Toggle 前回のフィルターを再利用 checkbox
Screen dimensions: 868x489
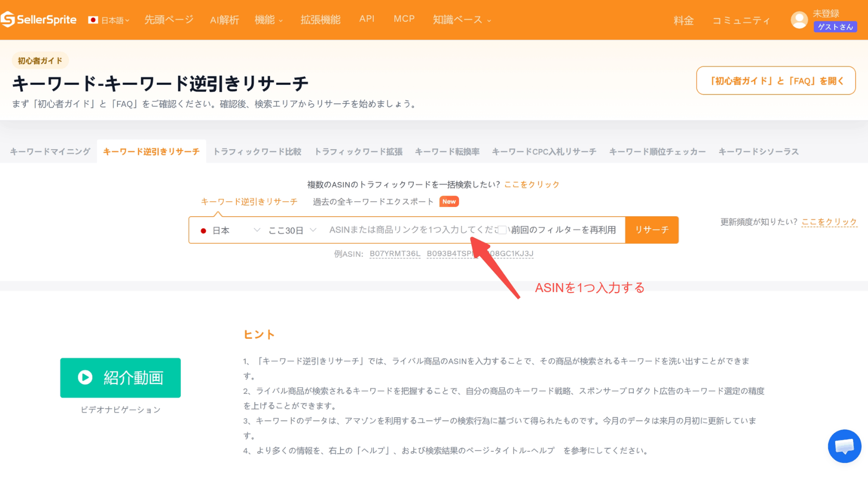(x=502, y=230)
